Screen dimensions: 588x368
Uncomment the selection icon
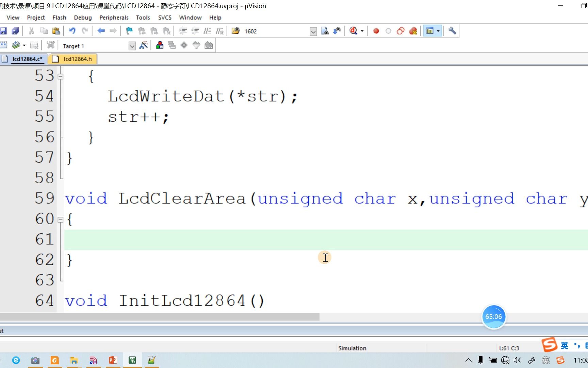point(220,31)
